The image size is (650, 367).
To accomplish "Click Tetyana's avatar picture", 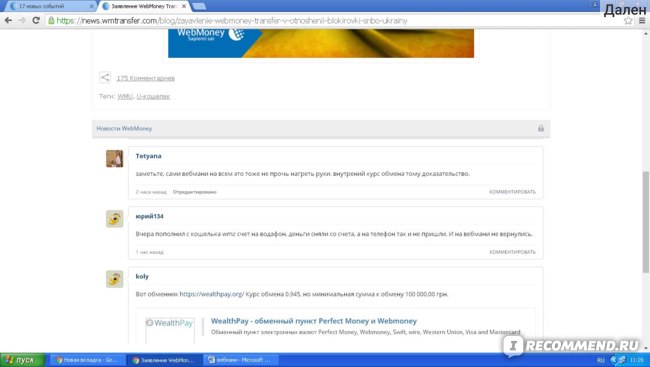I will (114, 158).
